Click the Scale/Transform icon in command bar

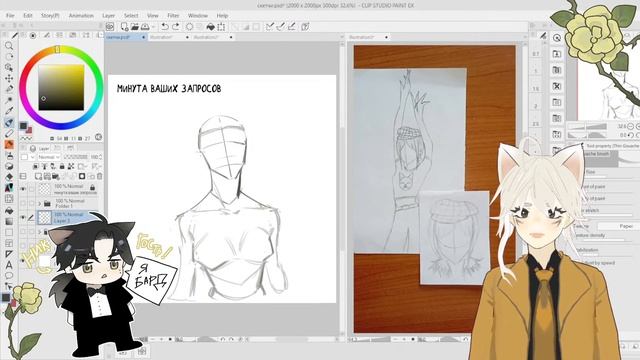[221, 27]
